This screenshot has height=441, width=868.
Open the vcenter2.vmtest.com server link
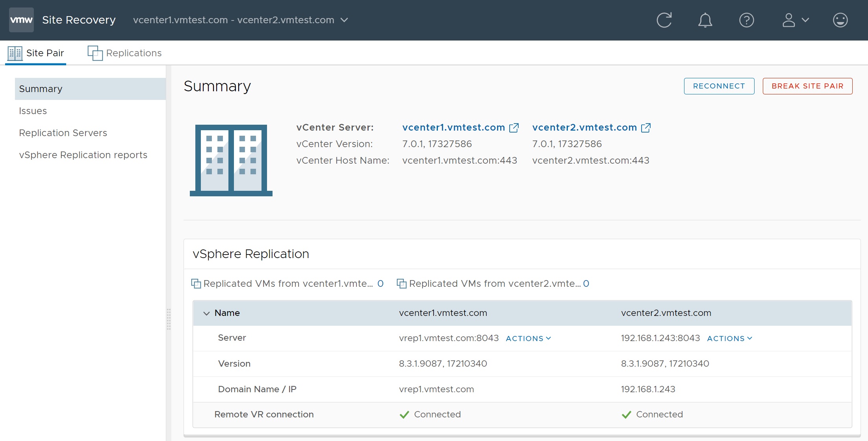(x=584, y=127)
